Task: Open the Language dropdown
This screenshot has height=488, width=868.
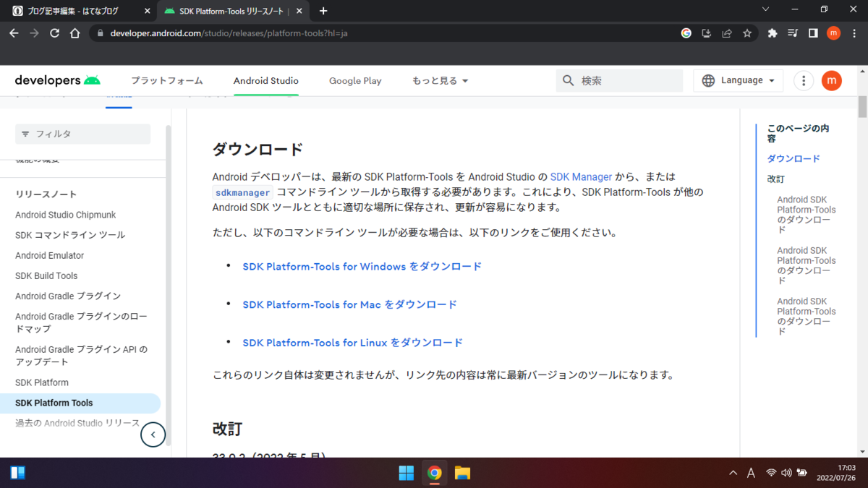Action: point(738,80)
